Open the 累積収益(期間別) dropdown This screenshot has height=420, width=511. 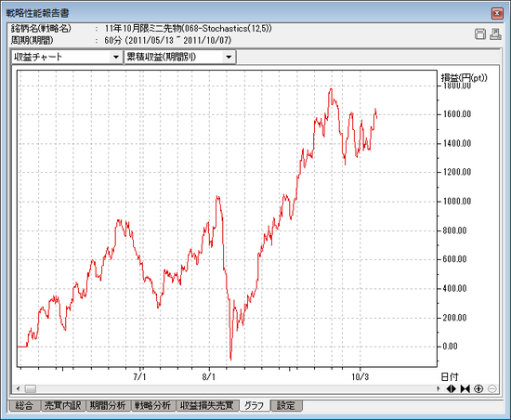229,57
